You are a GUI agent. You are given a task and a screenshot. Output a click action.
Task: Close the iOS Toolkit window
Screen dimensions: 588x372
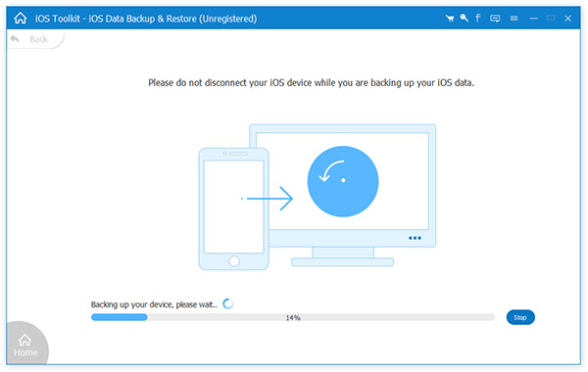tap(568, 18)
